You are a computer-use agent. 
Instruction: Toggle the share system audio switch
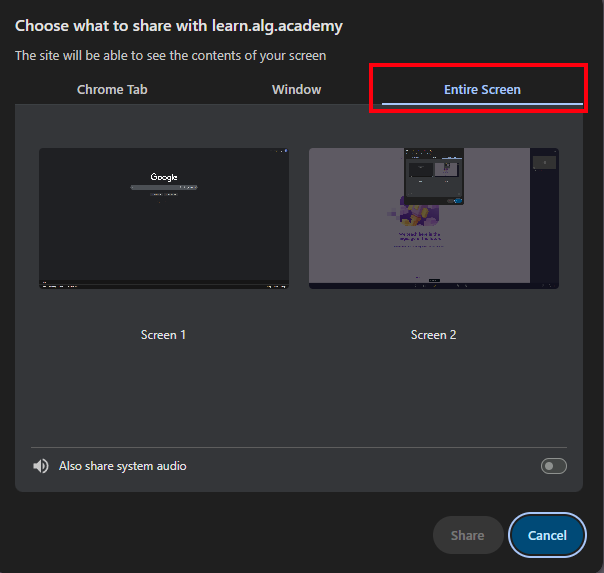(x=553, y=466)
